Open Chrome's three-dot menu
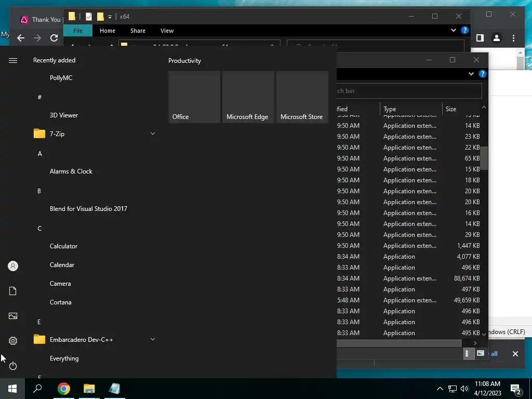Image resolution: width=532 pixels, height=399 pixels. (513, 38)
